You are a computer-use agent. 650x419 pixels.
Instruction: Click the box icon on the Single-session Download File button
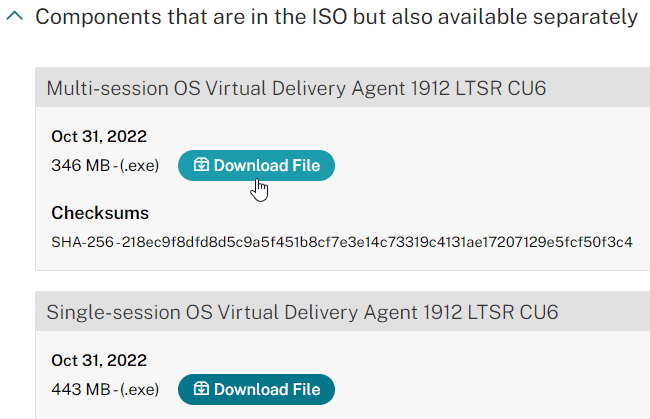[x=201, y=389]
